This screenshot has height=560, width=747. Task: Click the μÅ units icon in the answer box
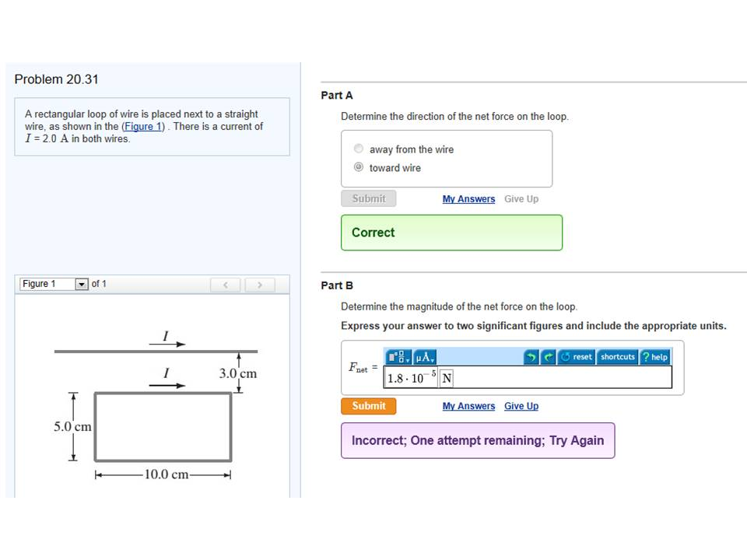click(x=423, y=357)
